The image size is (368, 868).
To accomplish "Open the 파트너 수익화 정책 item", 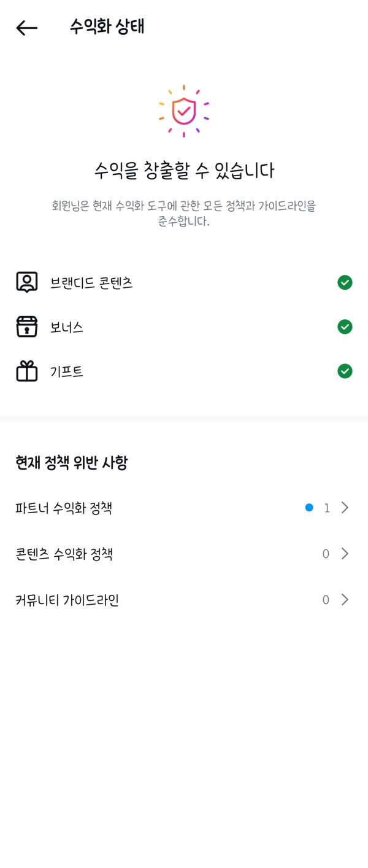I will tap(64, 508).
